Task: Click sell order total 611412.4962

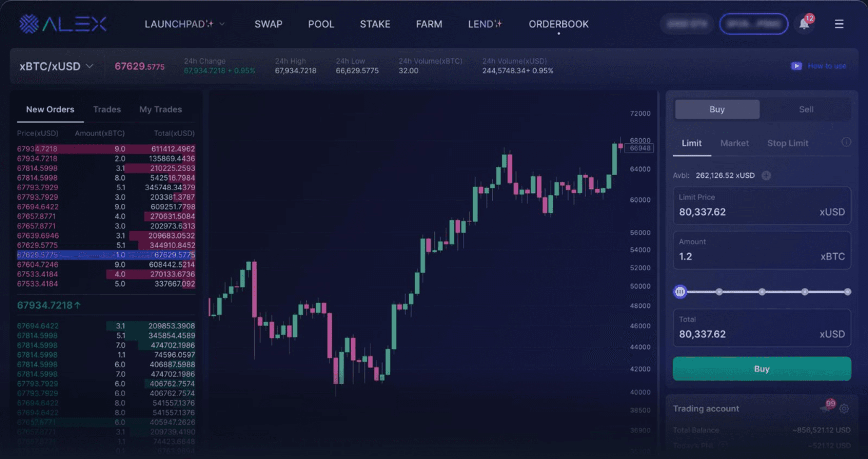Action: click(173, 149)
